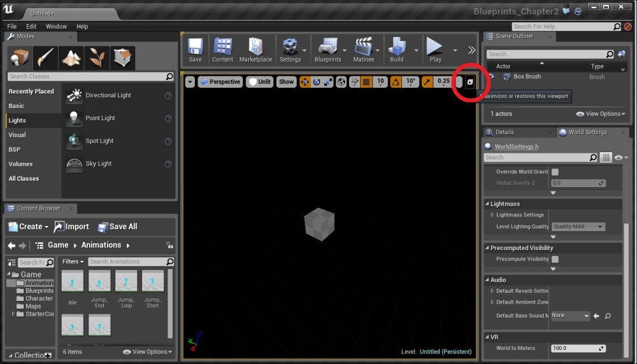Click the Search For Help field
The height and width of the screenshot is (364, 637).
point(566,26)
